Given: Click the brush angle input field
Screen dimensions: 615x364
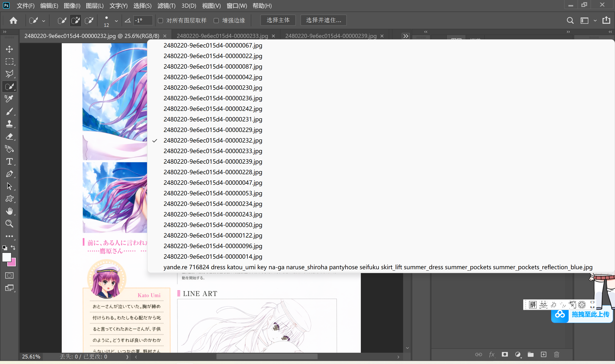Looking at the screenshot, I should pos(143,20).
